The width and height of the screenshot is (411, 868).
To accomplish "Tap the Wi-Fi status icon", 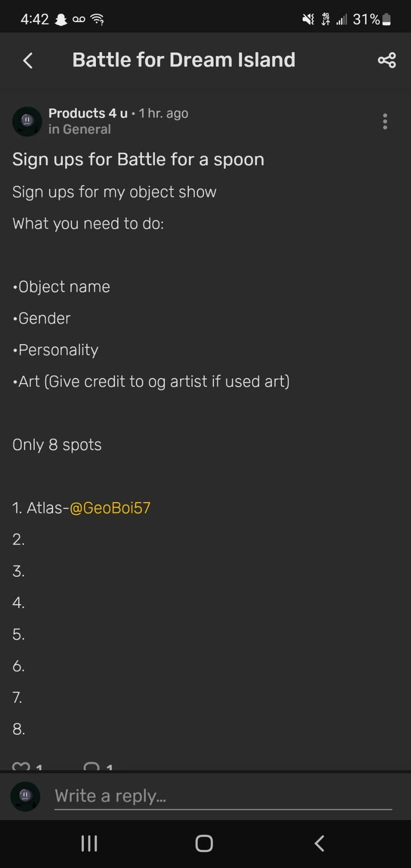I will pos(97,20).
